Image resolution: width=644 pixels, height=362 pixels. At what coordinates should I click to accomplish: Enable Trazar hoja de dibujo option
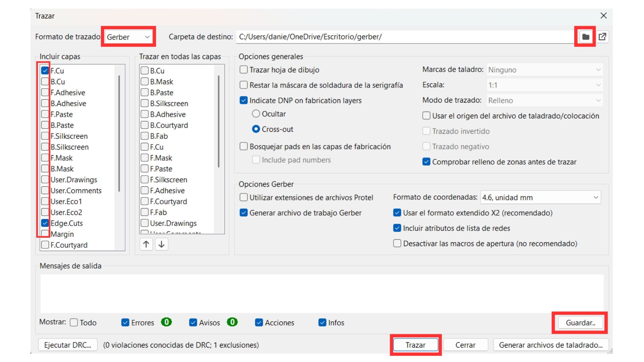tap(244, 70)
